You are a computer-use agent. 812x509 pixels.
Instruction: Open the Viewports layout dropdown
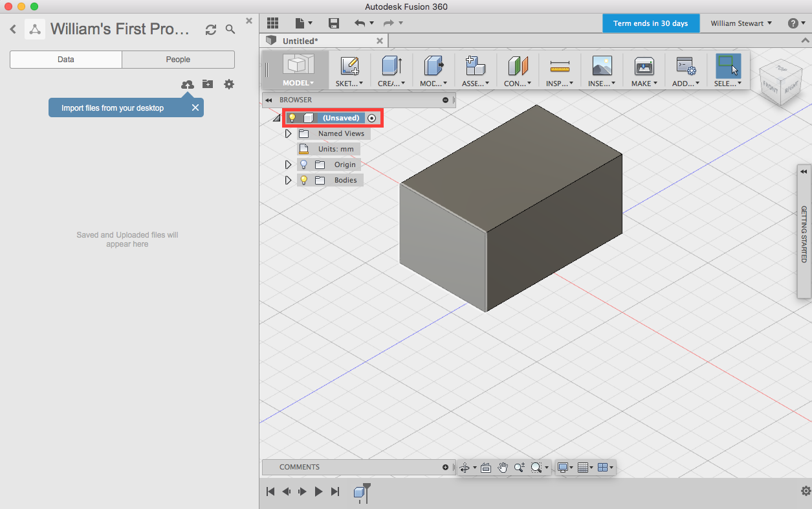point(605,468)
